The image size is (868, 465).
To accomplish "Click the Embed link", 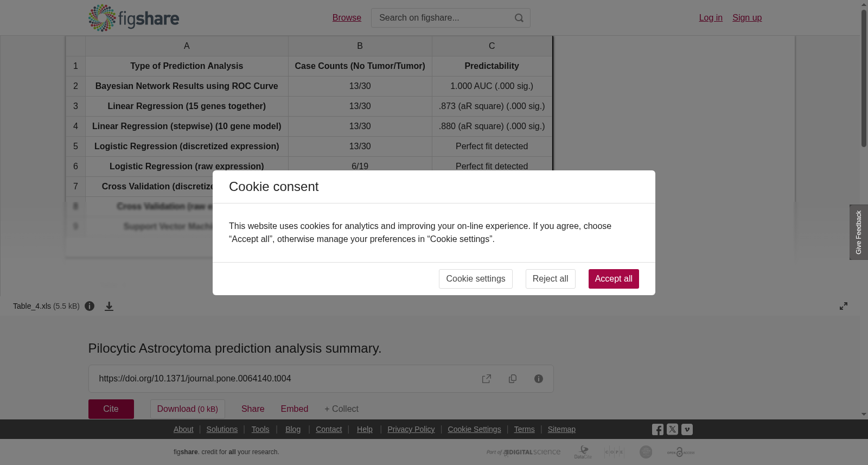I will pyautogui.click(x=295, y=409).
